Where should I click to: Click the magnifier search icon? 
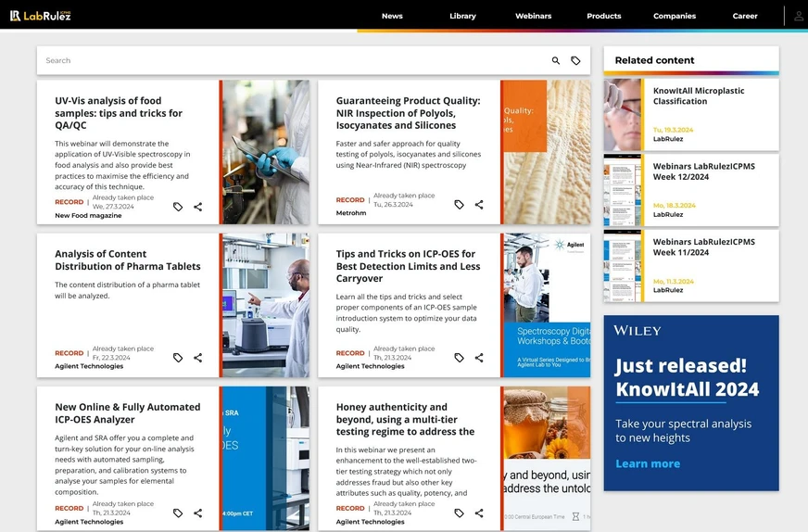(x=556, y=60)
